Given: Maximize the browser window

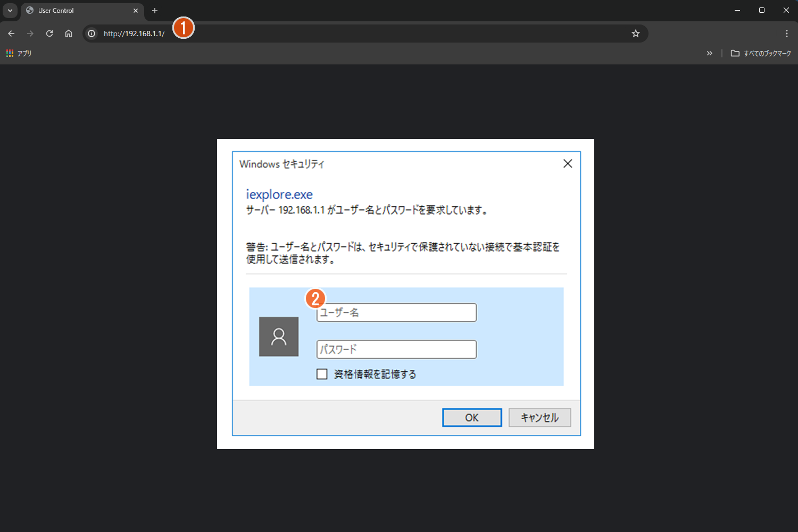Looking at the screenshot, I should pyautogui.click(x=762, y=11).
